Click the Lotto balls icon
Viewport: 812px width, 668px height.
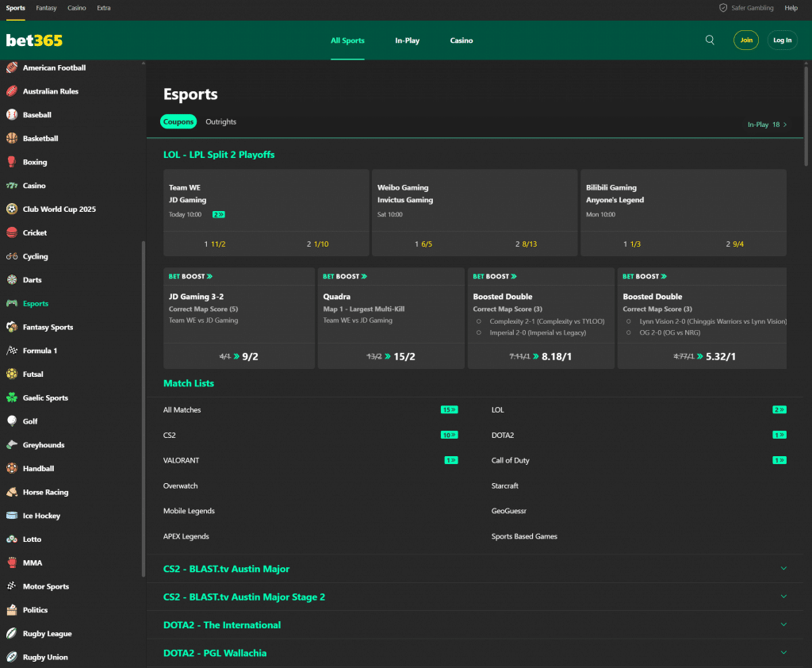pyautogui.click(x=12, y=539)
